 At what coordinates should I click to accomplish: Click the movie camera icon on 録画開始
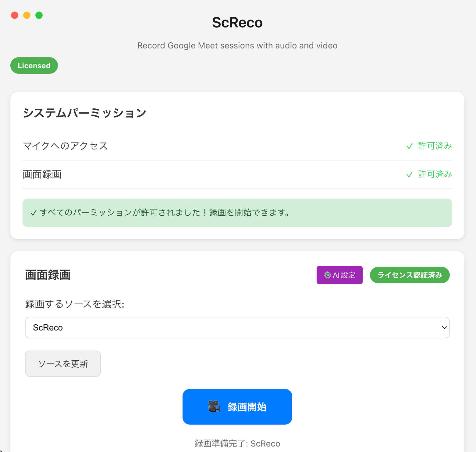click(x=214, y=406)
